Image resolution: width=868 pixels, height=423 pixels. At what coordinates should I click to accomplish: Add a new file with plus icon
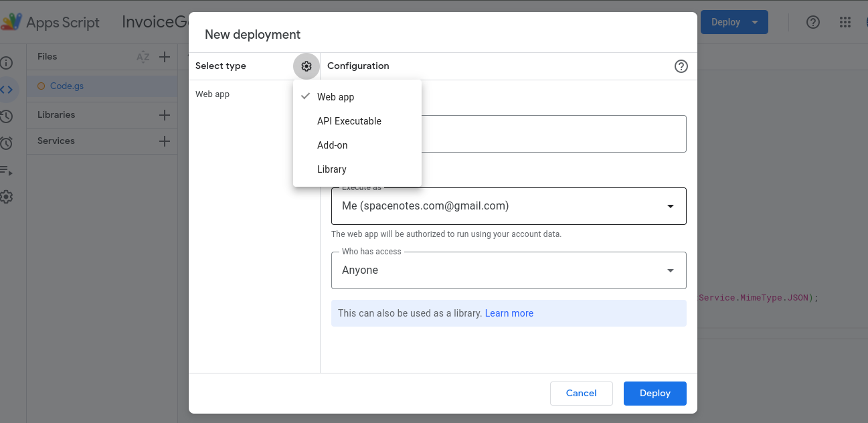[165, 57]
